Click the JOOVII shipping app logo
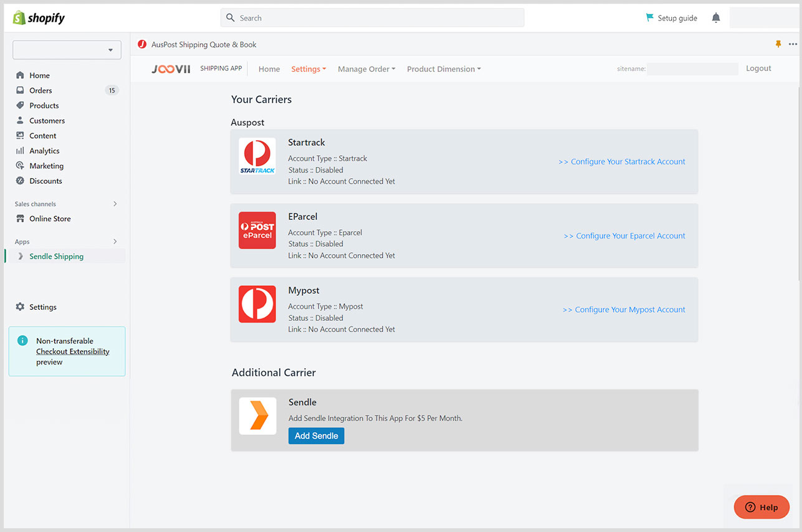 (x=170, y=69)
